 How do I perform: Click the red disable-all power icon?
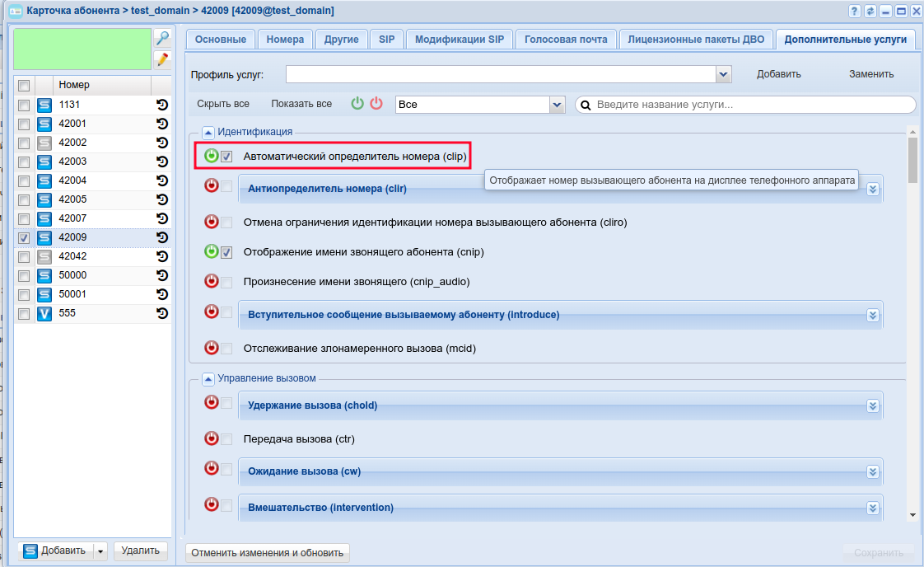point(376,104)
